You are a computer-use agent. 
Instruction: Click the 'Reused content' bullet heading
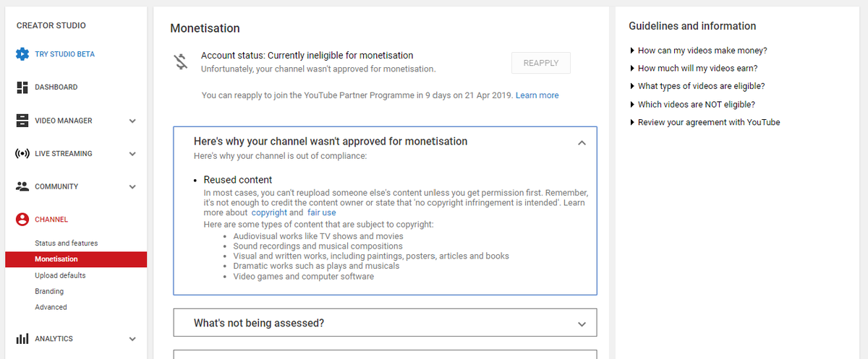click(238, 180)
